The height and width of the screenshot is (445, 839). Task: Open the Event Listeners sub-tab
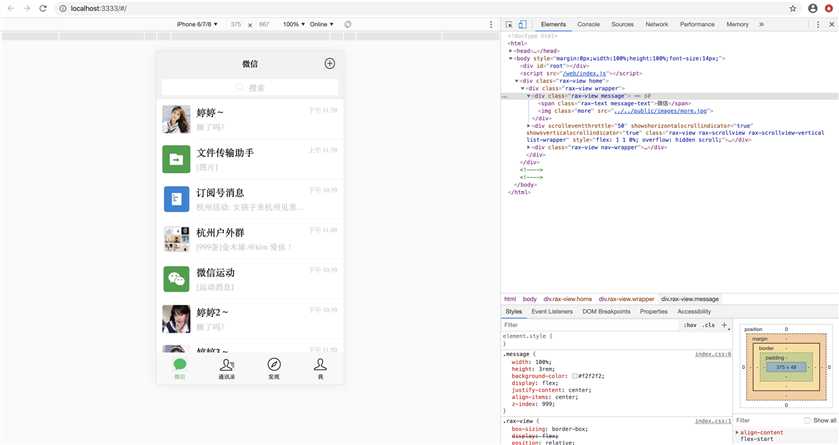click(x=552, y=311)
